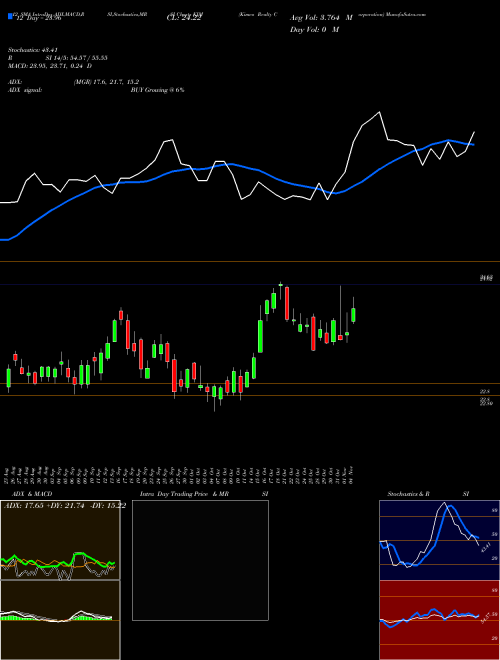Click the '(MGR) 17.6, 21.7, 15.2' ADX values
This screenshot has width=500, height=660.
tap(106, 82)
